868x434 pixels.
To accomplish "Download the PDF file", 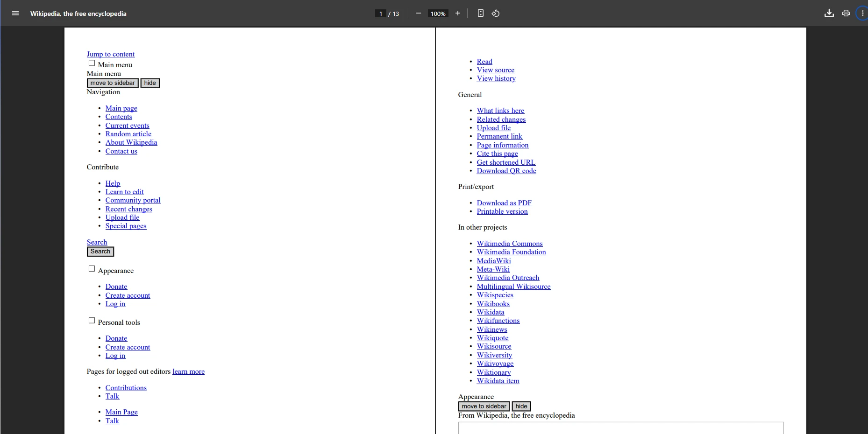I will (x=829, y=14).
